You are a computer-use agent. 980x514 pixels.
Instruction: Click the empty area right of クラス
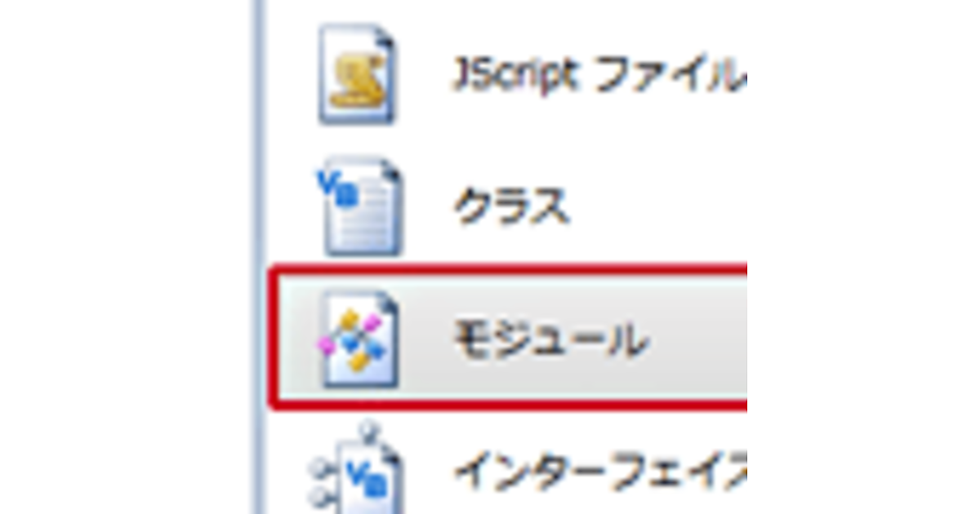[x=658, y=207]
